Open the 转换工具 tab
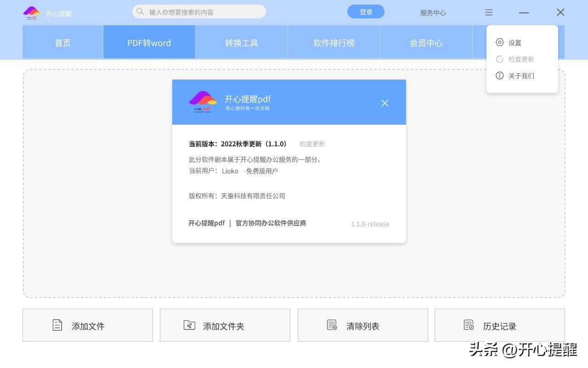 click(x=241, y=42)
